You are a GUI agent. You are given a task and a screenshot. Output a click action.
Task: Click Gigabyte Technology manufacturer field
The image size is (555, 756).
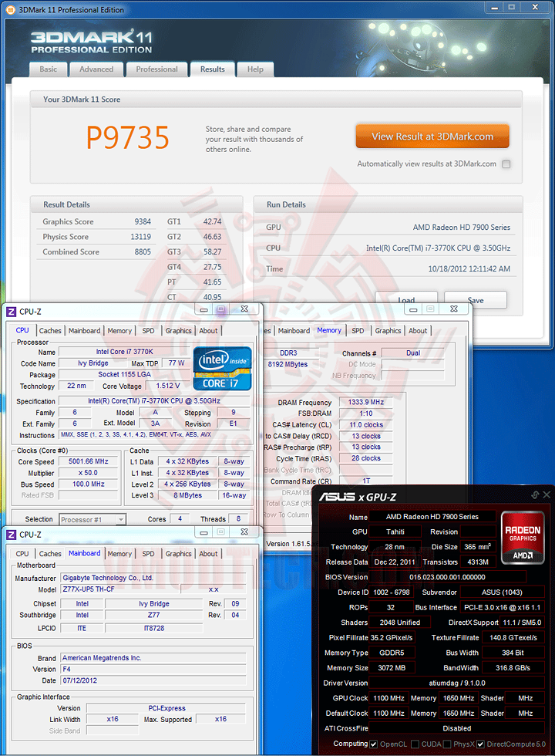[x=153, y=578]
